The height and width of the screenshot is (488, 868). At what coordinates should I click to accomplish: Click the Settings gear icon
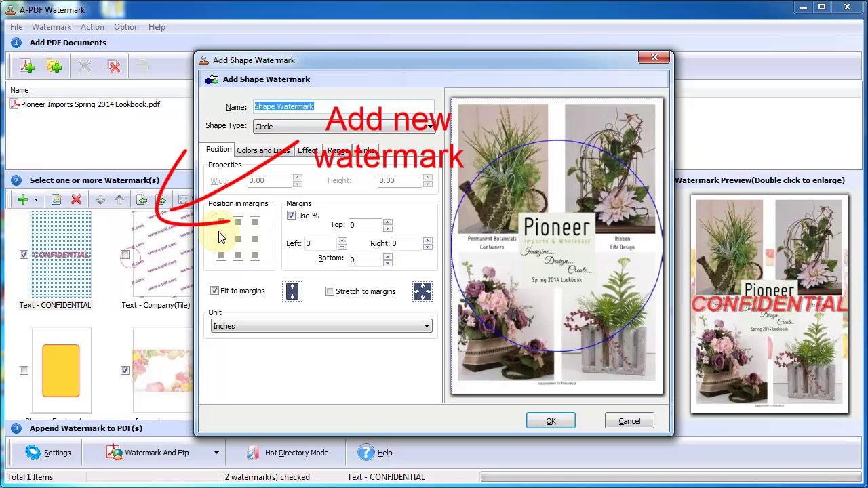pos(33,453)
